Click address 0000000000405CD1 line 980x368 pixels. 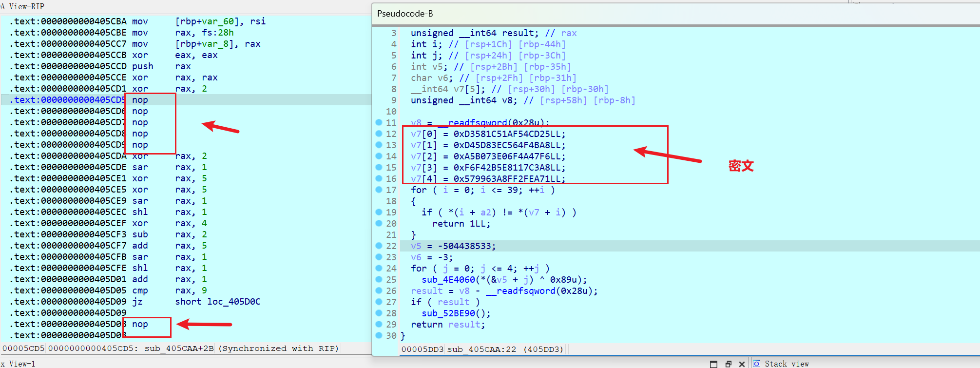pos(68,89)
